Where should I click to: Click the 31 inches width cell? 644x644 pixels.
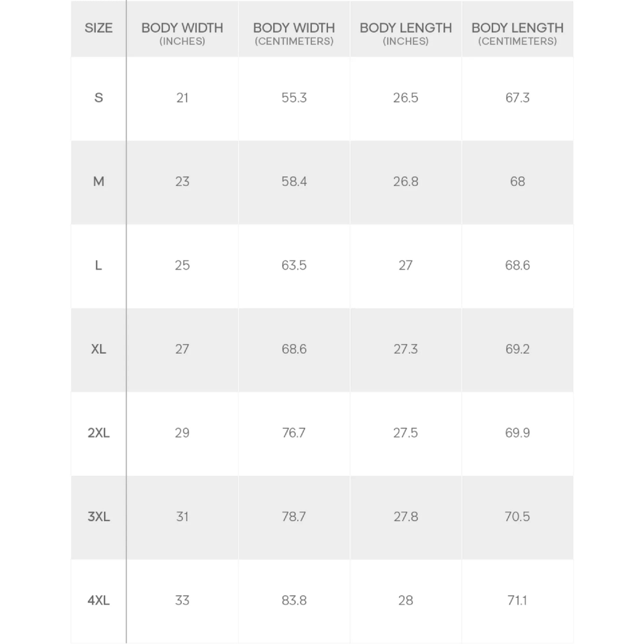(182, 516)
